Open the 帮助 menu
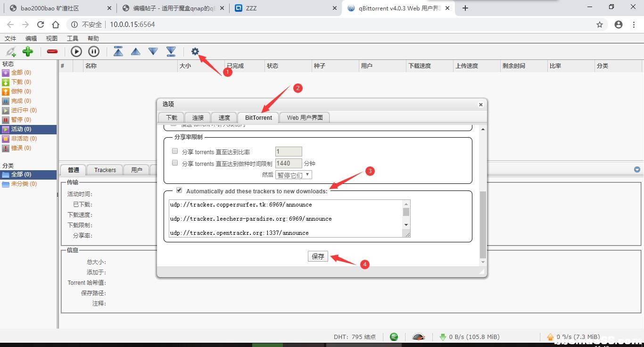This screenshot has height=347, width=644. [x=93, y=39]
